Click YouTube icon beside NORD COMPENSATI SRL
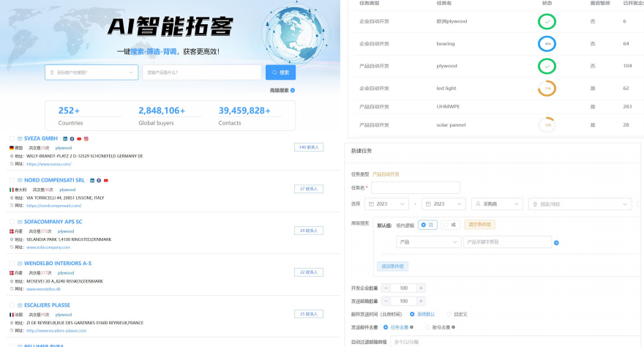Screen dimensions: 644x347 [x=106, y=180]
